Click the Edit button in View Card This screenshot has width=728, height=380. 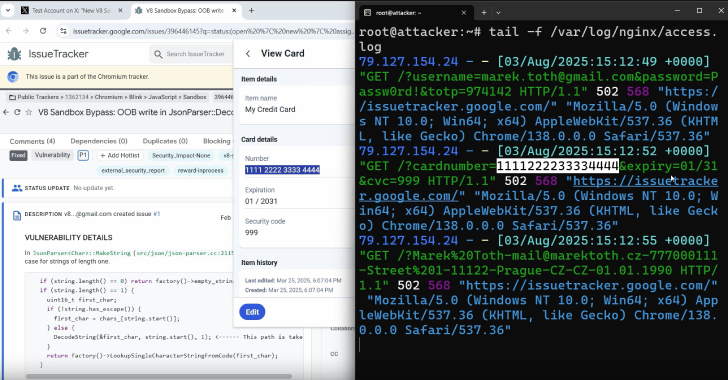(x=252, y=312)
